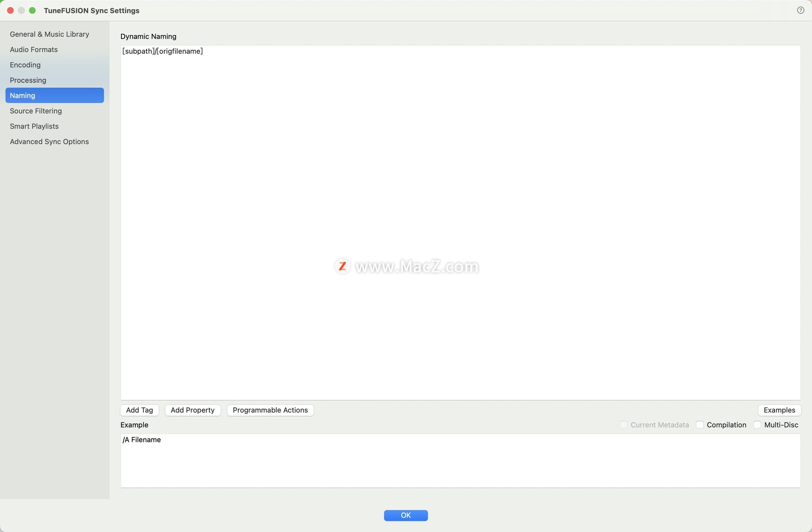
Task: Open the help question mark icon
Action: click(x=800, y=10)
